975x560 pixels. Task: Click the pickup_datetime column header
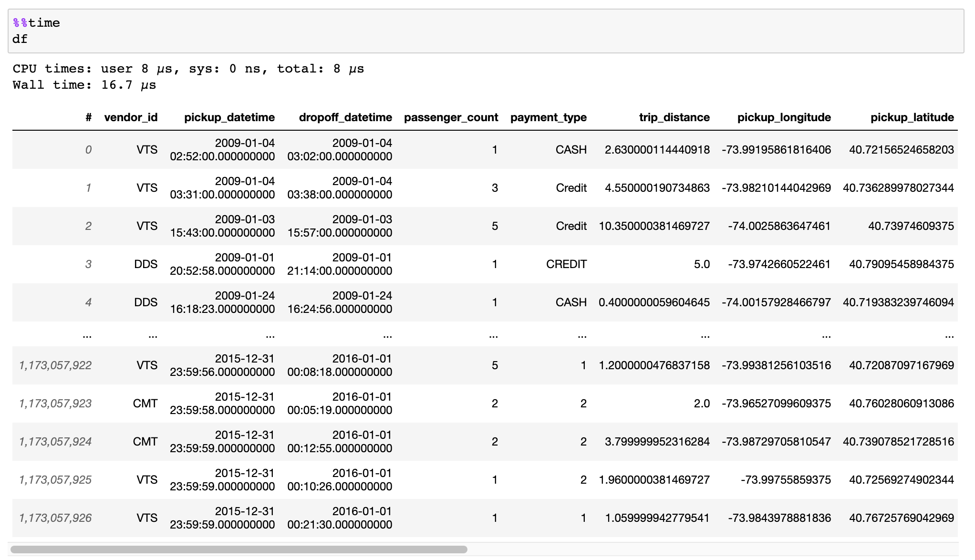click(229, 117)
